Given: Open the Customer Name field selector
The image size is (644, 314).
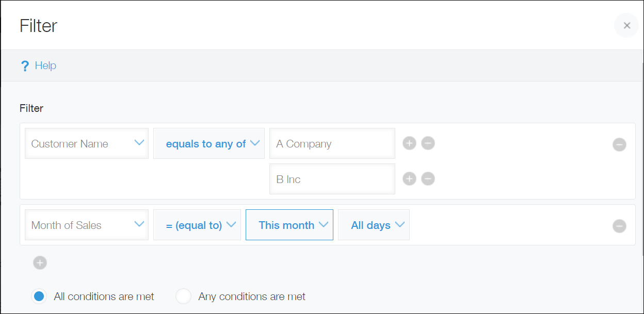Looking at the screenshot, I should (x=86, y=143).
